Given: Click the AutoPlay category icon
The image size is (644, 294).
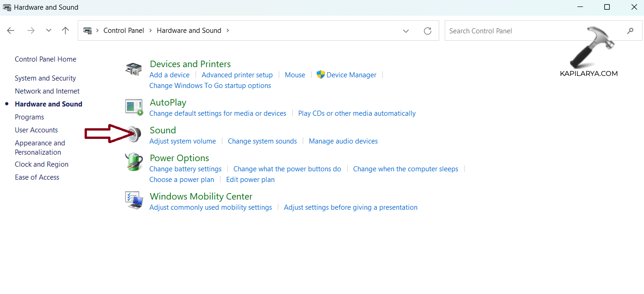Looking at the screenshot, I should tap(134, 107).
